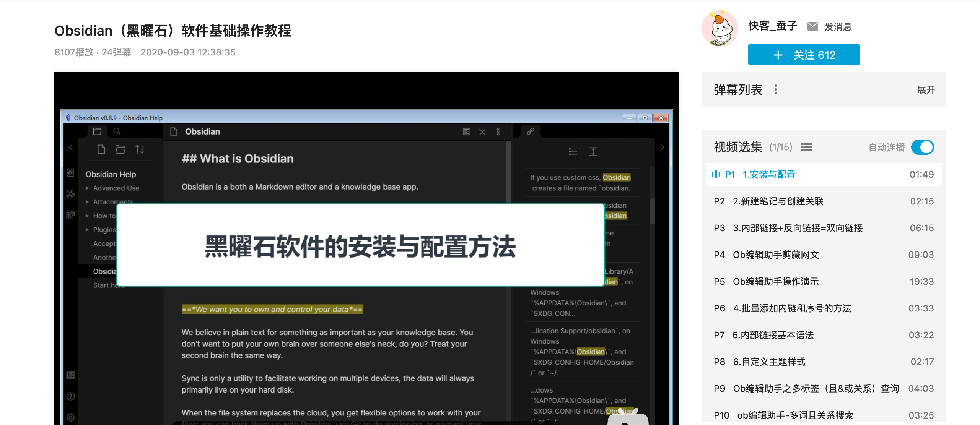Collapse backlink results list icon
The image size is (980, 425).
coord(573,152)
